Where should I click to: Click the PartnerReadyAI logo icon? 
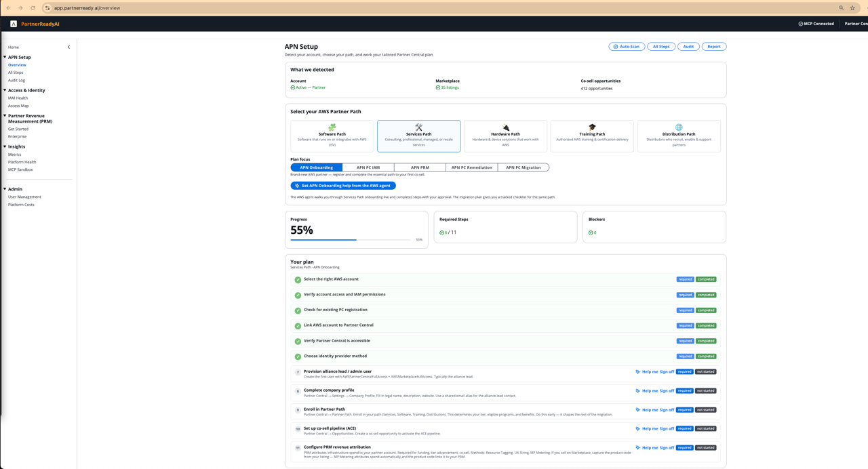[14, 24]
